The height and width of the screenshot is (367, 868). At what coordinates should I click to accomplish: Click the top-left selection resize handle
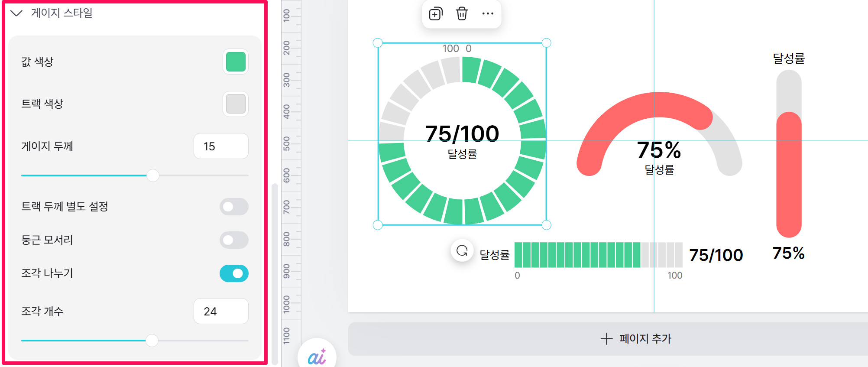(x=378, y=43)
